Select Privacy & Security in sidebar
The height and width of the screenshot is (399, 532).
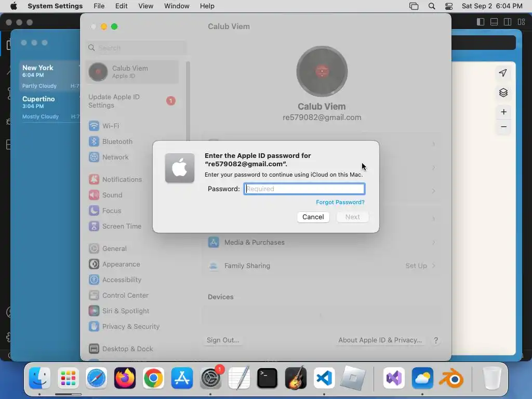(132, 327)
